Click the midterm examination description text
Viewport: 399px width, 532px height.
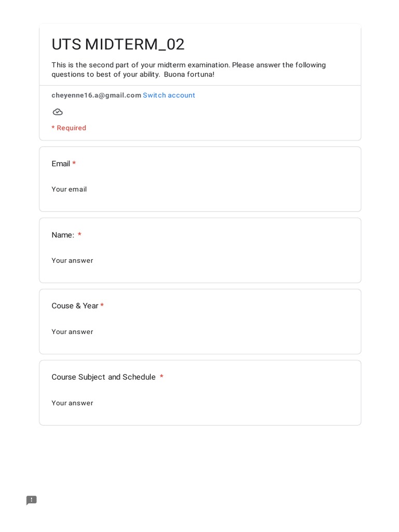click(188, 65)
